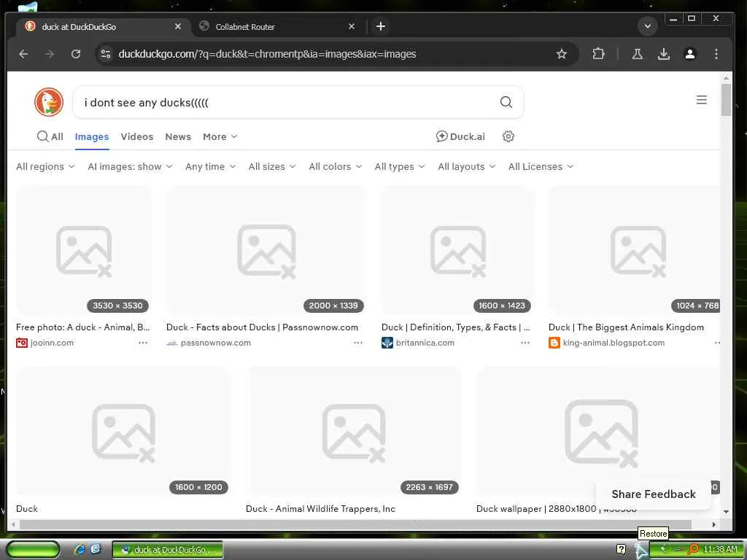Click the second quick launch icon
The image size is (747, 560).
point(96,550)
